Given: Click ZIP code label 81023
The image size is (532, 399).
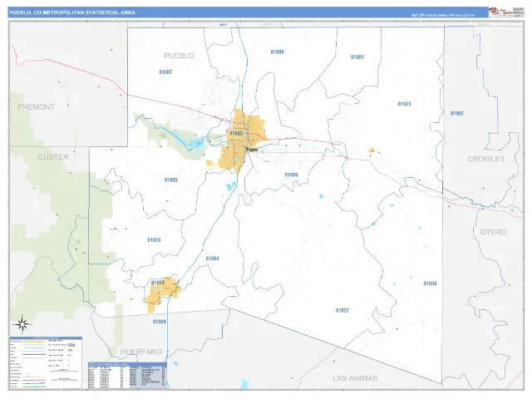Looking at the screenshot, I should click(x=154, y=240).
